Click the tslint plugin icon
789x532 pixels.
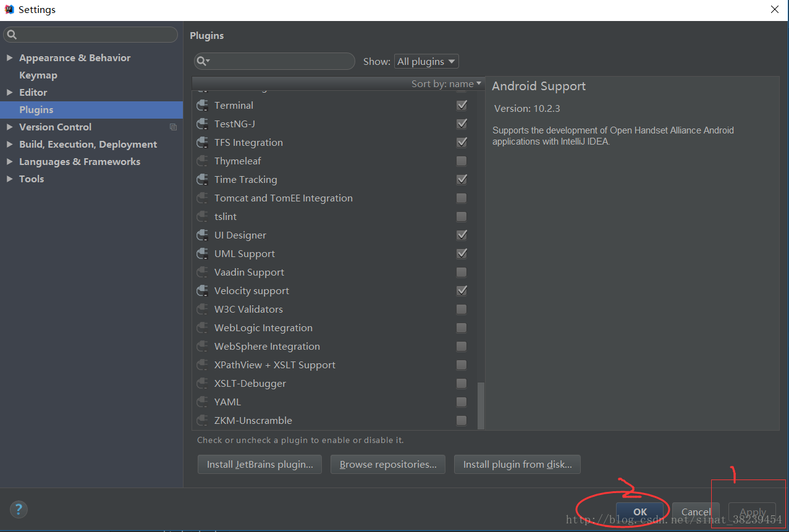(202, 217)
